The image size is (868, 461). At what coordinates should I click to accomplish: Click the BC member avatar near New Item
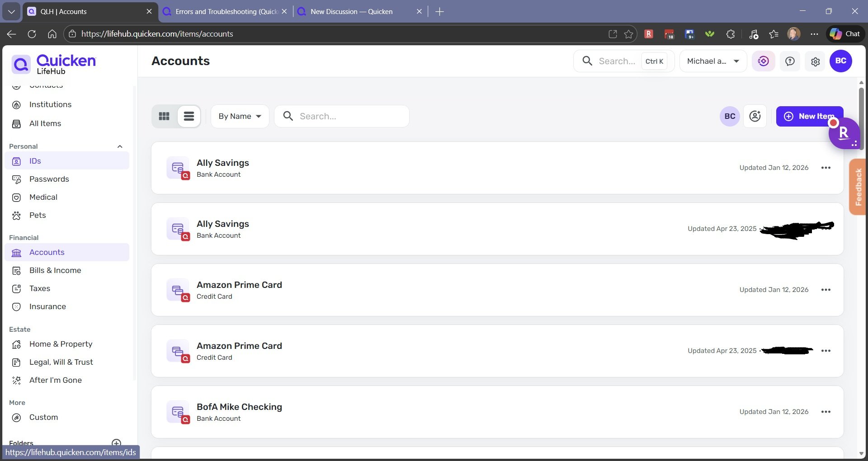tap(730, 116)
